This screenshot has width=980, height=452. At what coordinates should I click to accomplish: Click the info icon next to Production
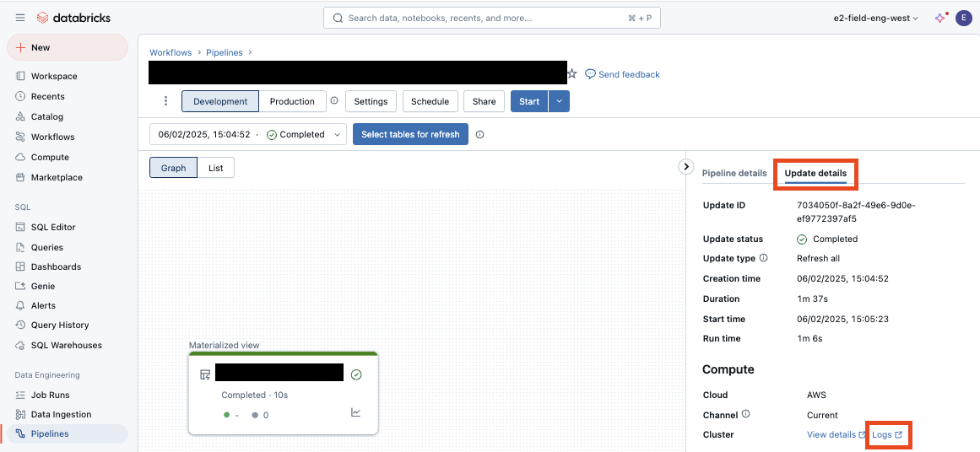[x=334, y=101]
